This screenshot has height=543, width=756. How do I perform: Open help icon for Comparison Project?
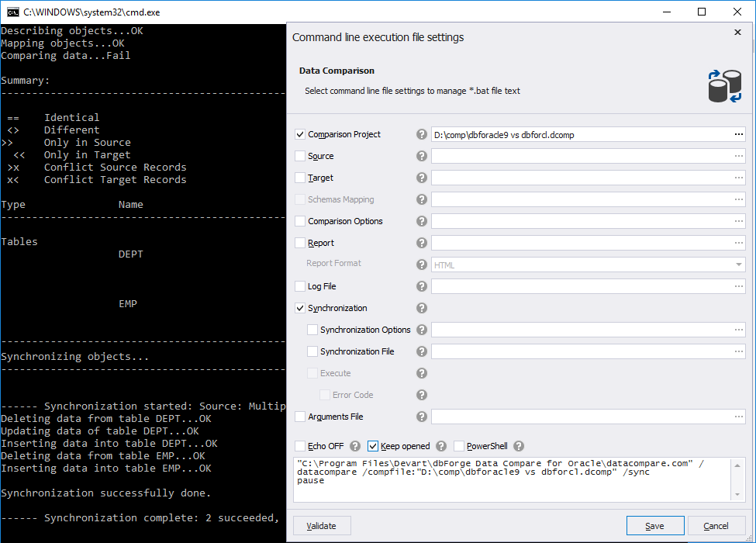coord(421,134)
